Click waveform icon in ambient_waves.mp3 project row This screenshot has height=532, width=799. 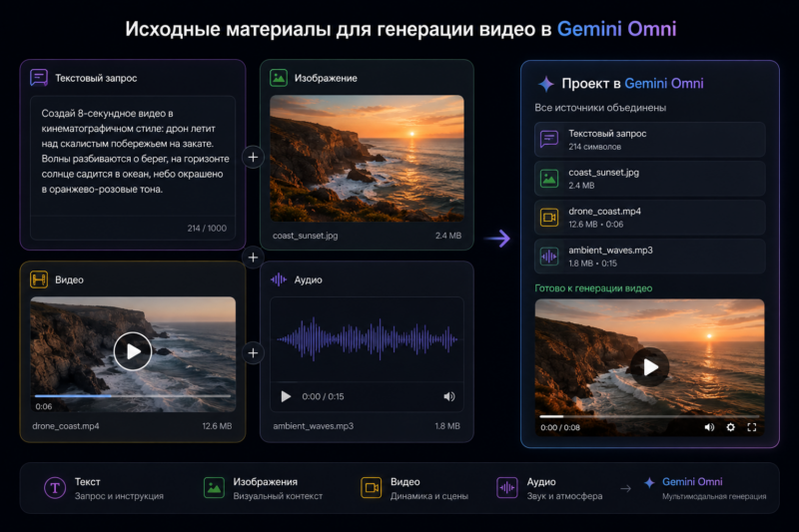(549, 257)
